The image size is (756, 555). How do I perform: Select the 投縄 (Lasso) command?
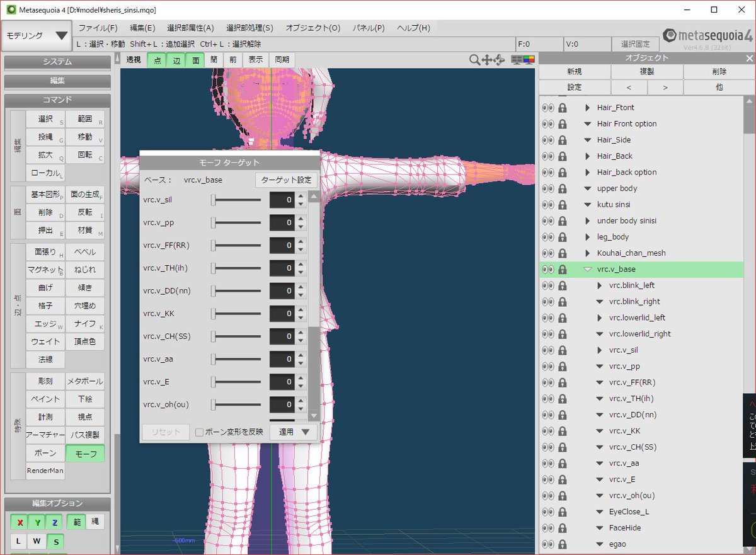[45, 137]
